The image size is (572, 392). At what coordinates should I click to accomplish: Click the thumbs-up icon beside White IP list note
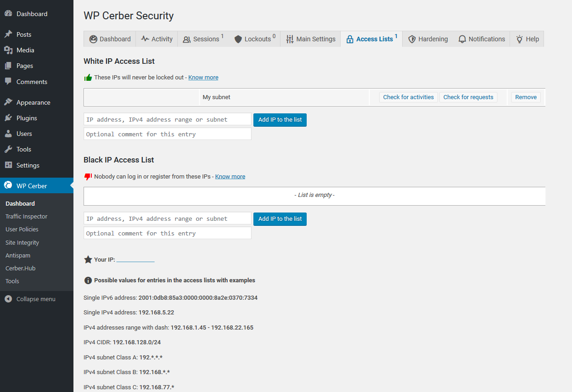(87, 77)
